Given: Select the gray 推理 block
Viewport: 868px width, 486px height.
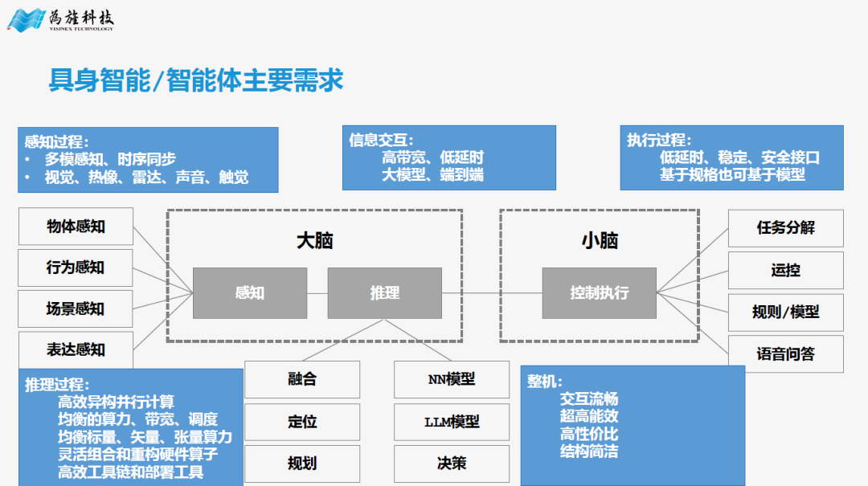Looking at the screenshot, I should (x=385, y=293).
